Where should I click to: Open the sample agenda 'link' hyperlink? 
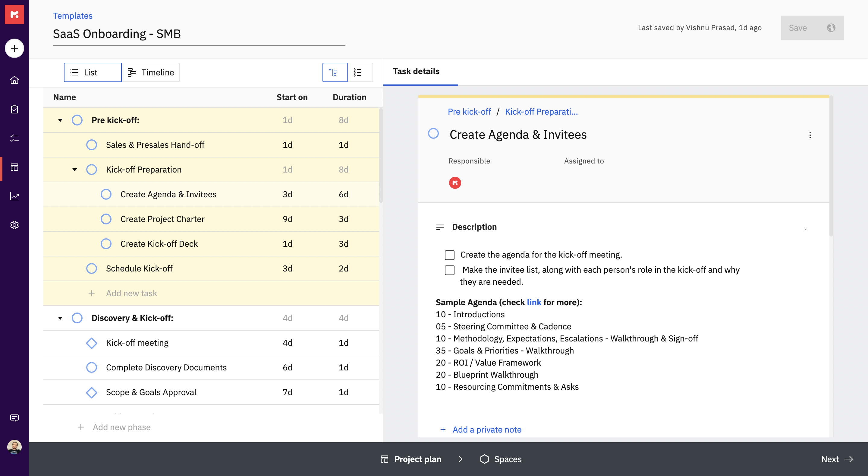[534, 302]
